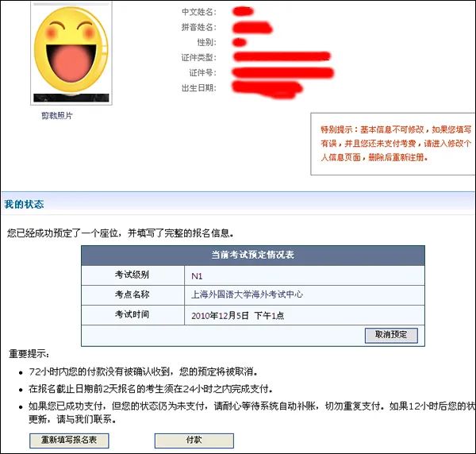Click the 24小时之内完成支付 notice bullet
Image resolution: width=476 pixels, height=454 pixels.
[x=151, y=389]
